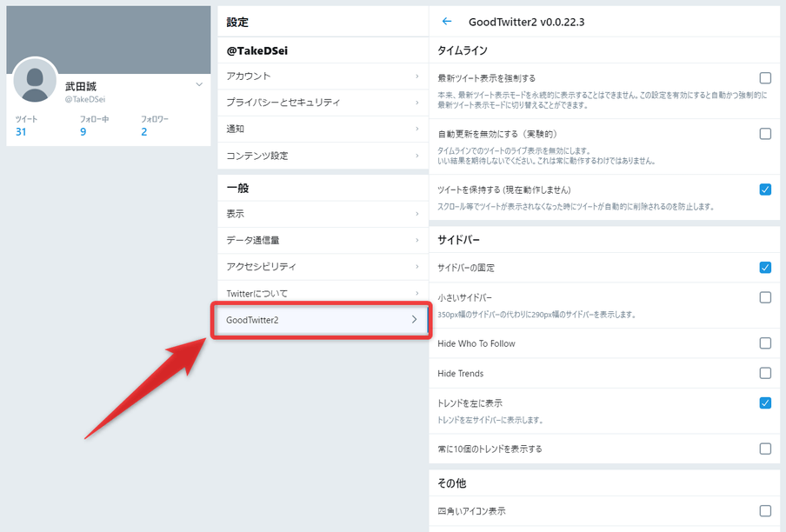Open the Twitterについて page
Screen dimensions: 786x532
(323, 293)
